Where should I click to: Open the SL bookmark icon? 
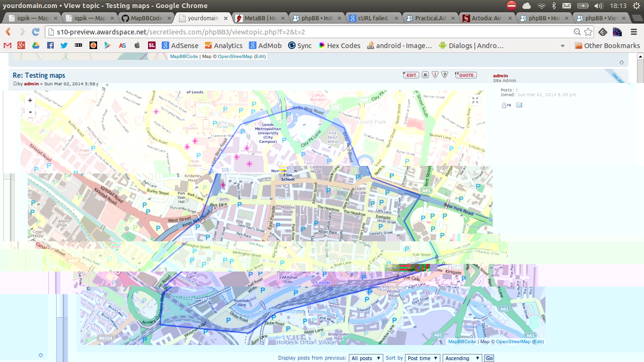[152, 46]
